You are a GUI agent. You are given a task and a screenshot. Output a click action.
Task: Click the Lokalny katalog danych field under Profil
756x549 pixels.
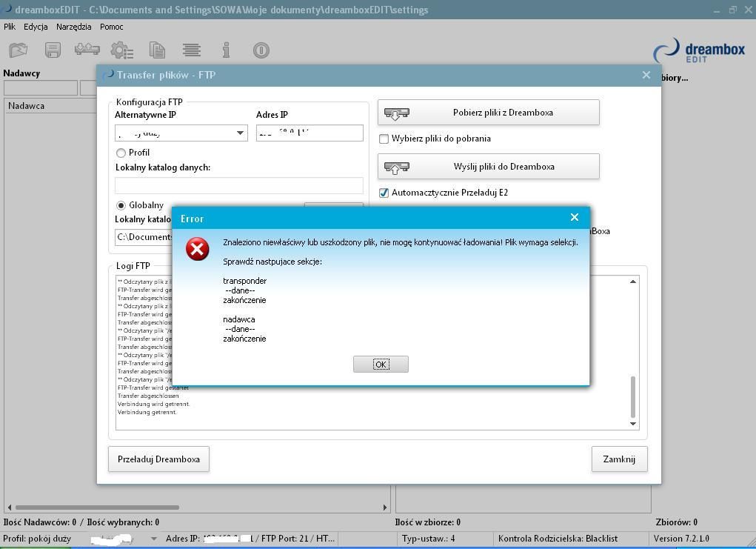(238, 186)
